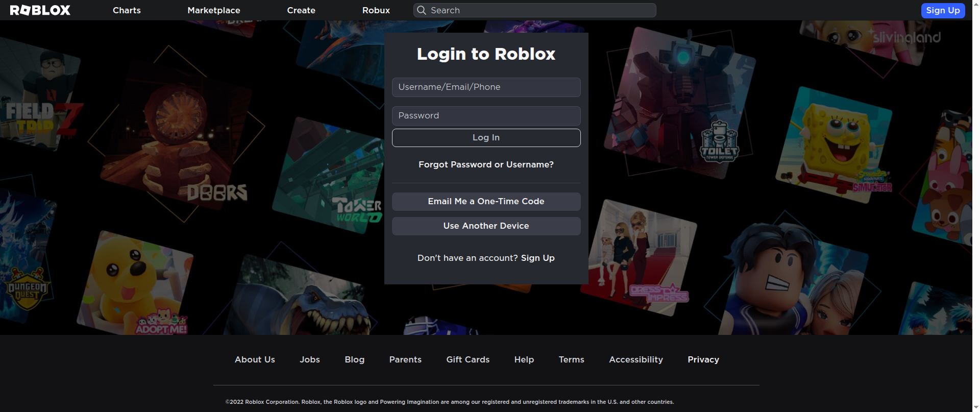Image resolution: width=980 pixels, height=412 pixels.
Task: Click the Roblox logo in the header
Action: 40,10
